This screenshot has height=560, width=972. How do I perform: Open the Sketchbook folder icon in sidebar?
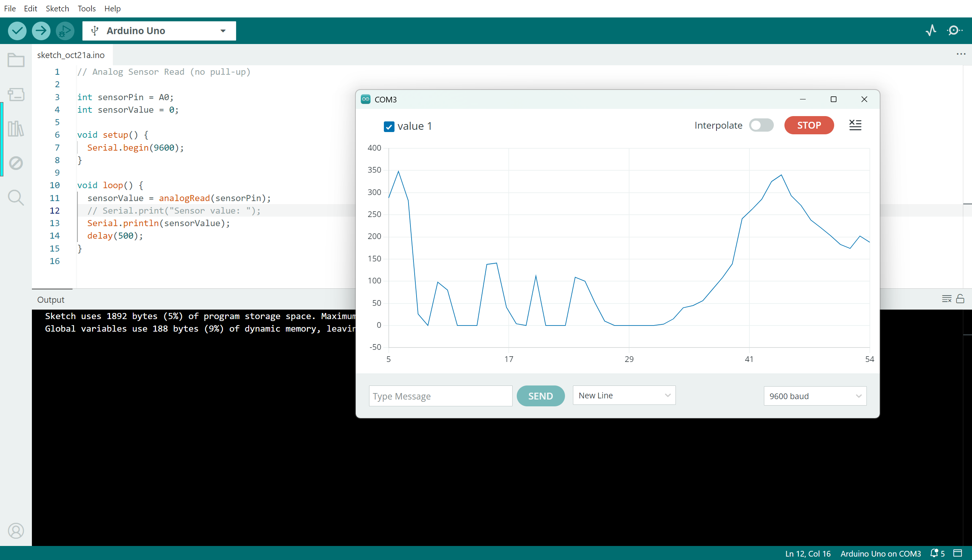16,60
